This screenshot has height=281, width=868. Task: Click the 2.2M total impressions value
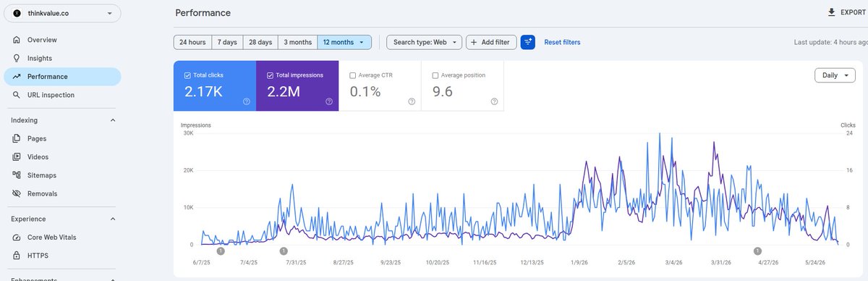284,92
